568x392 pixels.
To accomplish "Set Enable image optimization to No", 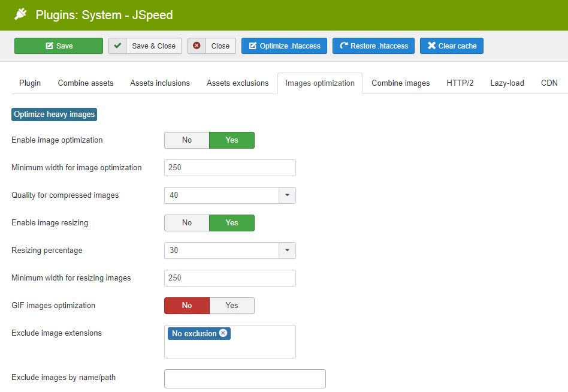I will pos(187,140).
